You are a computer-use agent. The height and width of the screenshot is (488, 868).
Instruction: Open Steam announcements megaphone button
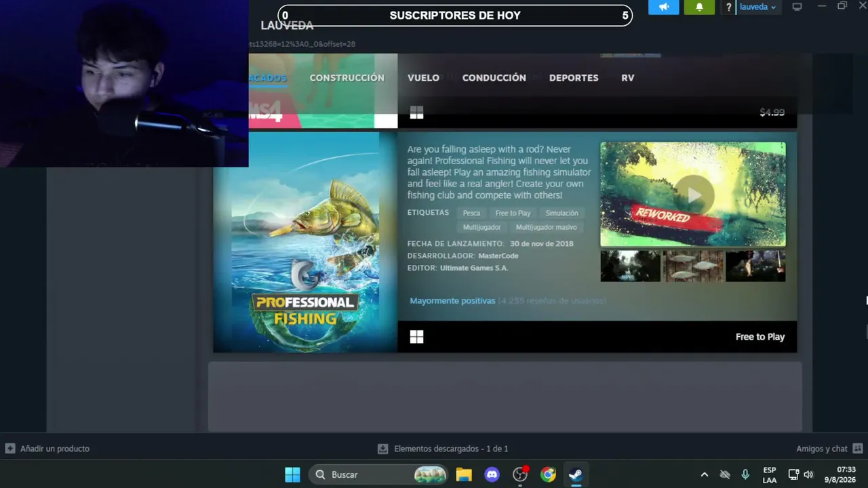(663, 7)
